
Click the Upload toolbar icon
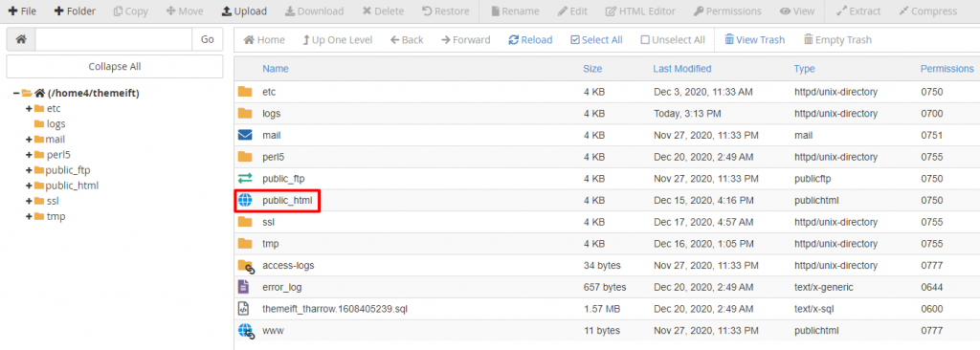click(x=227, y=11)
